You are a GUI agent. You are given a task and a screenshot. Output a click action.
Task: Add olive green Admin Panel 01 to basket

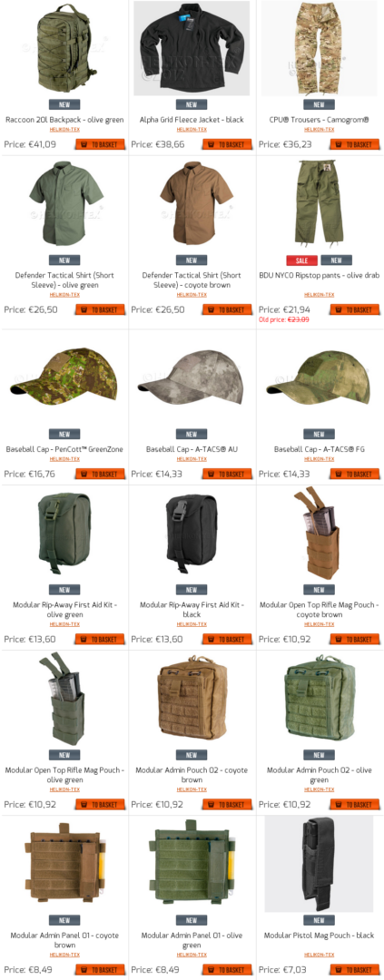[227, 969]
